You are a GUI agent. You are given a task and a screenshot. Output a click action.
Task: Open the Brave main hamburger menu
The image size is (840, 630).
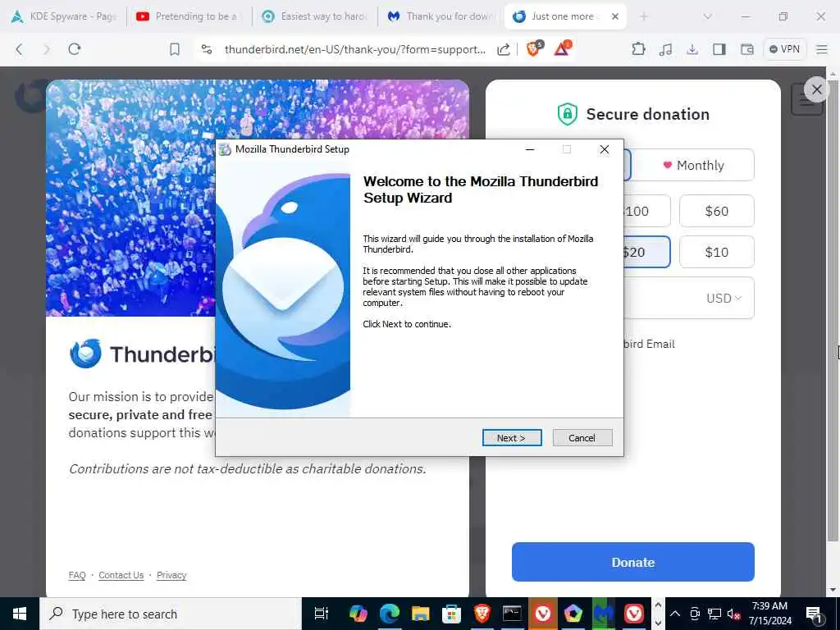click(822, 49)
